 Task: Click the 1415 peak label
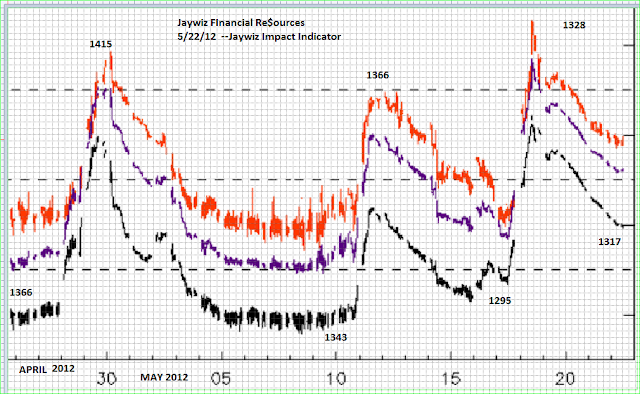tap(101, 44)
